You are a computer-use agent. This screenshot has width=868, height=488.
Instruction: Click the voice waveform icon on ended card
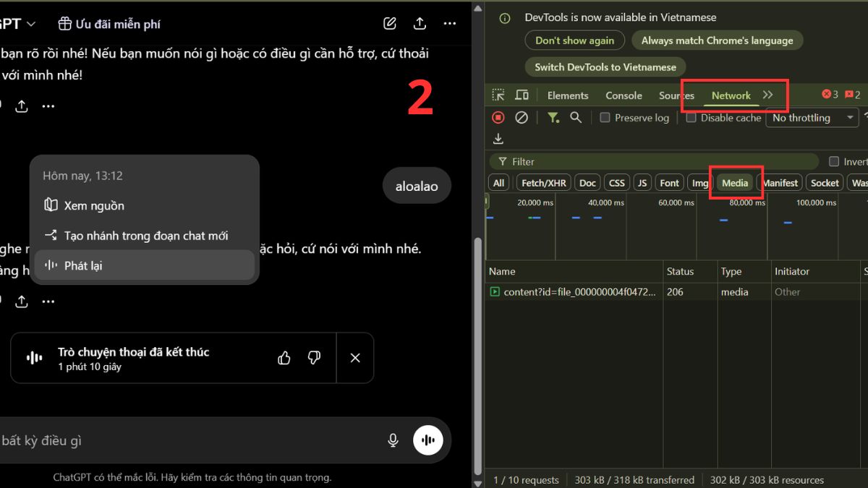tap(34, 358)
